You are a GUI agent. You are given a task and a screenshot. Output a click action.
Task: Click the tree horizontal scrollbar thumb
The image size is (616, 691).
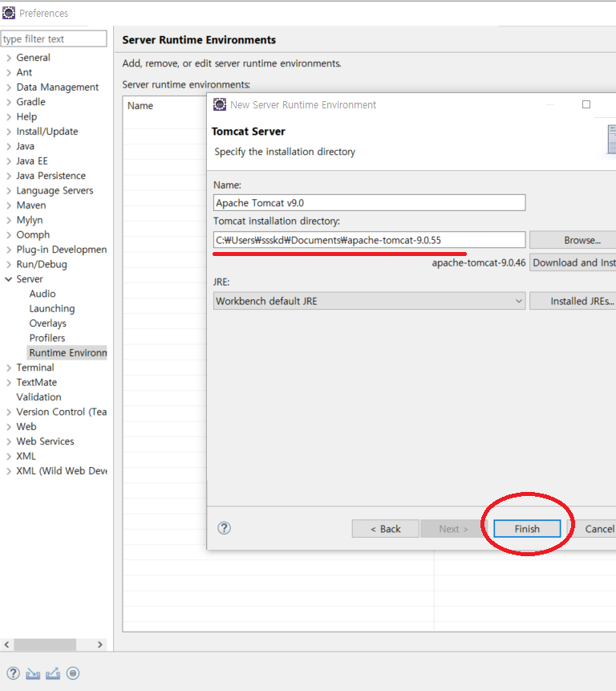[45, 644]
